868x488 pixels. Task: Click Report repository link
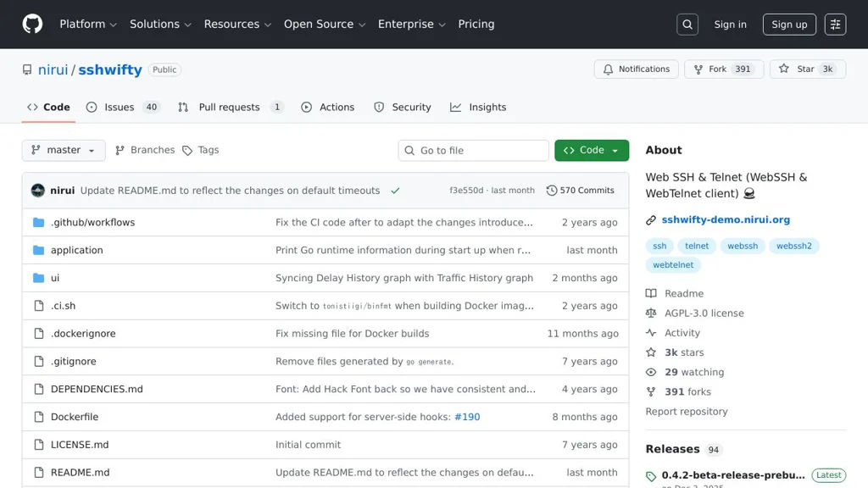(687, 412)
